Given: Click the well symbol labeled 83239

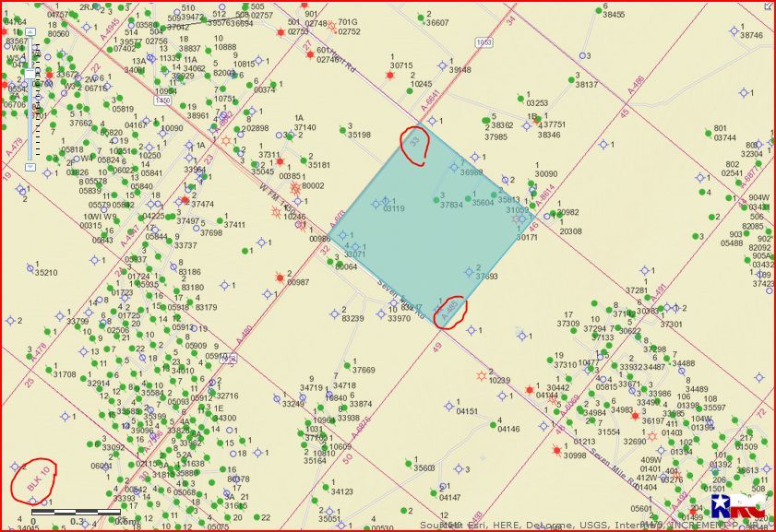Looking at the screenshot, I should [x=335, y=313].
